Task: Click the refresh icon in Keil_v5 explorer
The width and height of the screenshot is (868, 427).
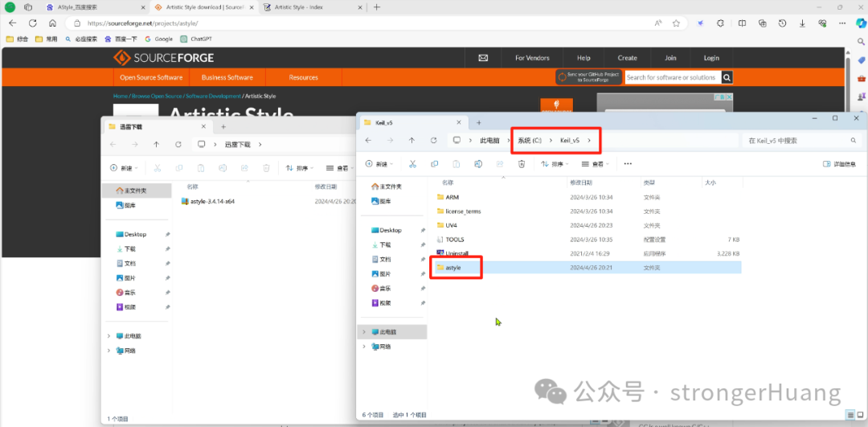Action: click(x=433, y=140)
